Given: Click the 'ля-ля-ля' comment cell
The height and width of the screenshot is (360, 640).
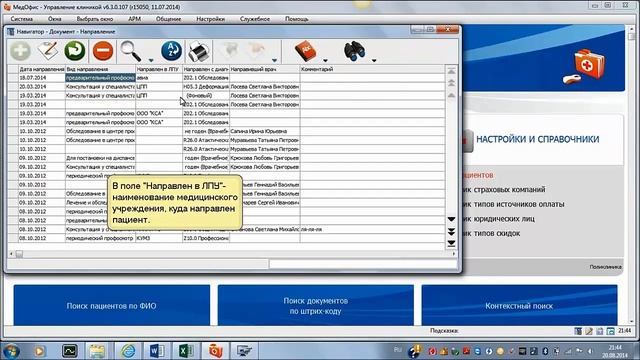Looking at the screenshot, I should pyautogui.click(x=372, y=229).
